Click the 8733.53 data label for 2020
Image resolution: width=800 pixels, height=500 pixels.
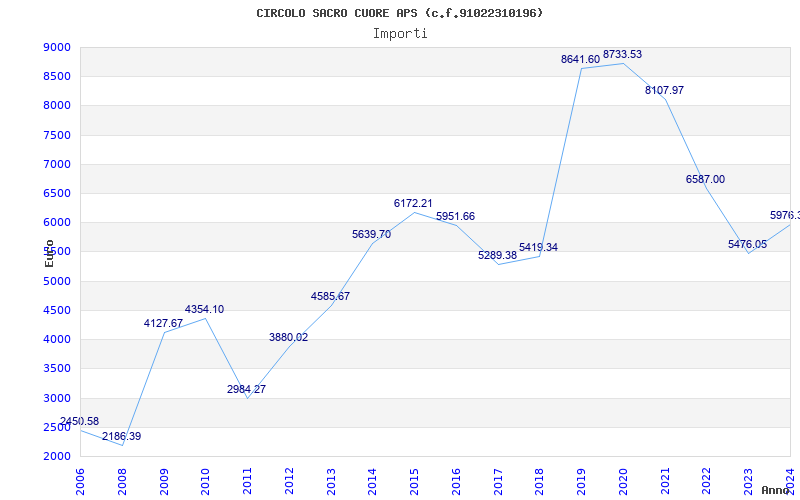pos(622,55)
